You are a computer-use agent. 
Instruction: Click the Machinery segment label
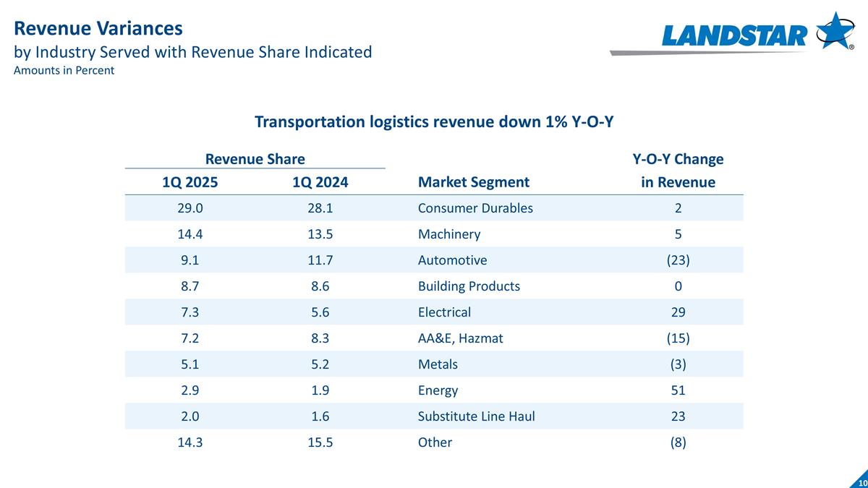tap(449, 234)
